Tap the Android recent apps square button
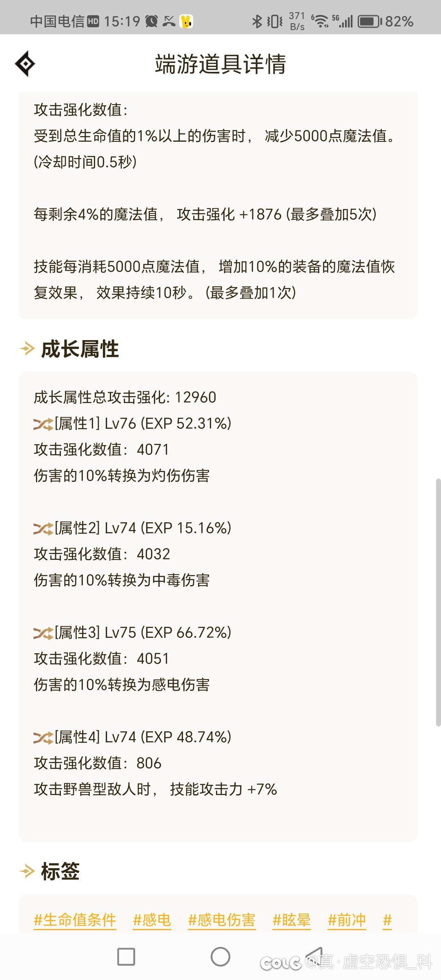This screenshot has width=441, height=980. [126, 957]
